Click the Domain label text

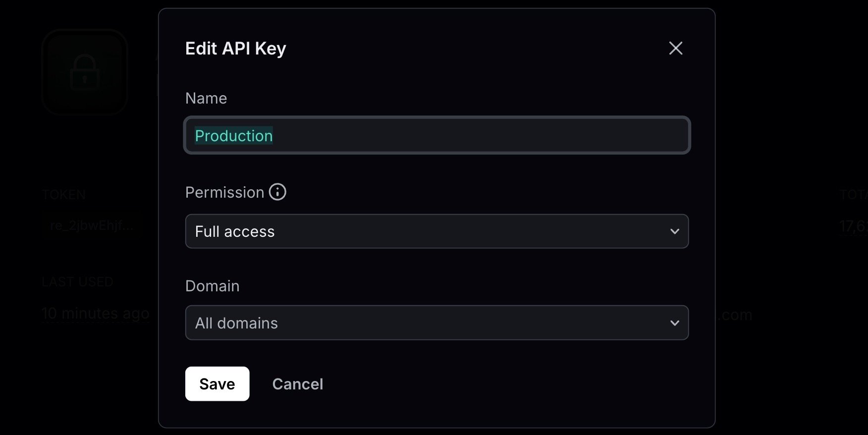213,286
